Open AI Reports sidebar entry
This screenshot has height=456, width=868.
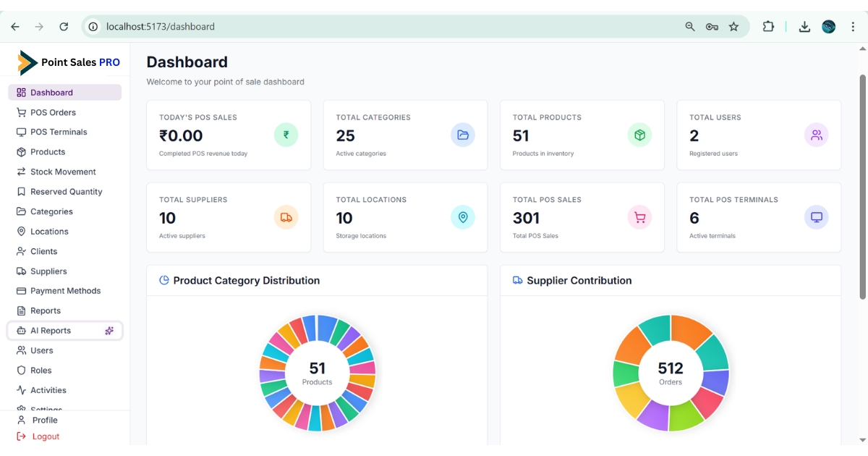pyautogui.click(x=64, y=331)
